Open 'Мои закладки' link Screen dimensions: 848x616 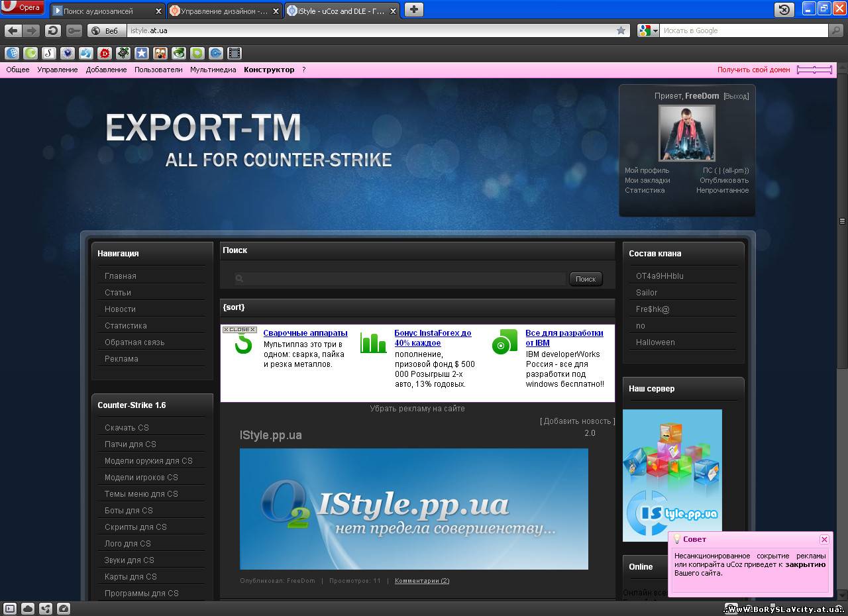(647, 180)
